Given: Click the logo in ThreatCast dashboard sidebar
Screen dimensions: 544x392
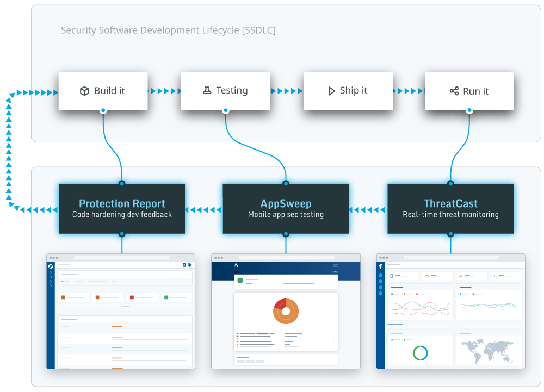Looking at the screenshot, I should coord(381,266).
